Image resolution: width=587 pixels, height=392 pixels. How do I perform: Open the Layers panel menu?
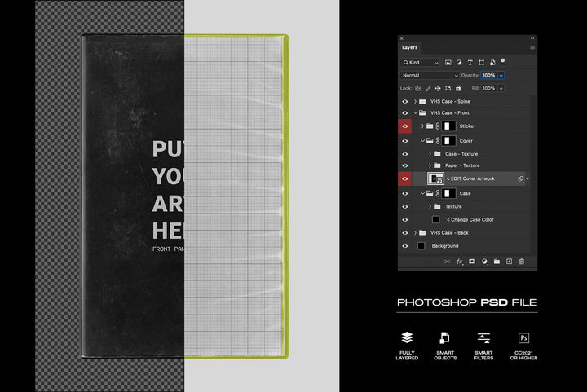(x=532, y=47)
